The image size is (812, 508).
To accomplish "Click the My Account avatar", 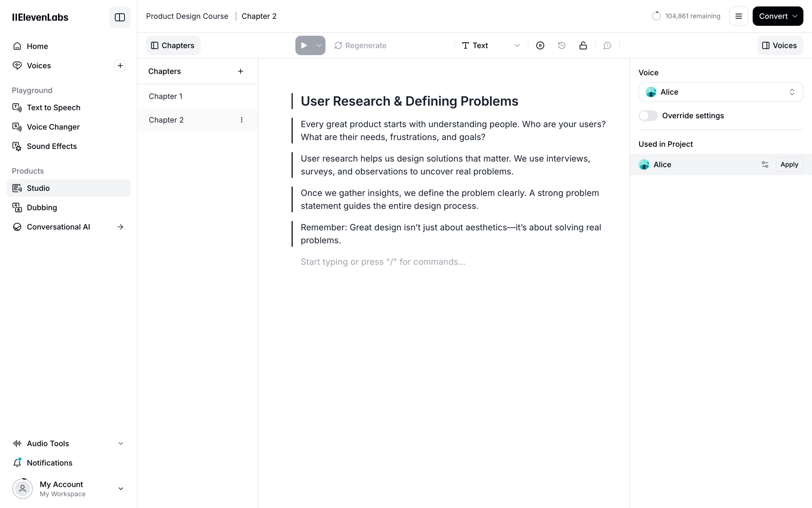I will click(x=22, y=489).
